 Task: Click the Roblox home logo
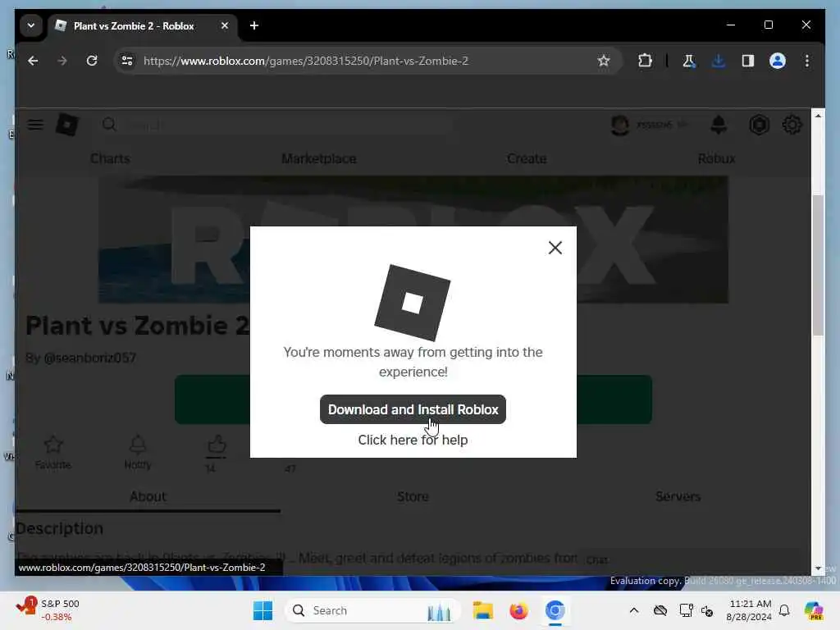click(67, 125)
